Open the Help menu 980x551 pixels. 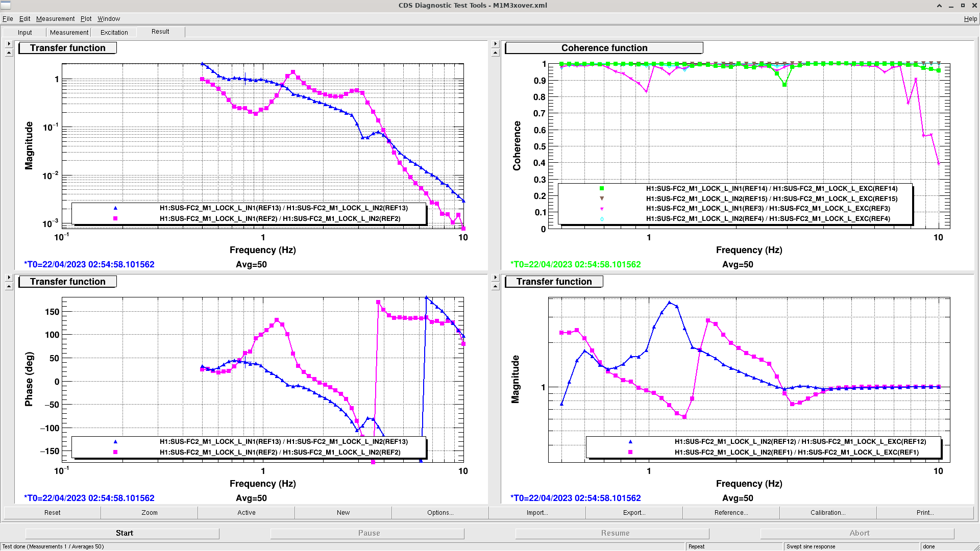click(x=970, y=19)
